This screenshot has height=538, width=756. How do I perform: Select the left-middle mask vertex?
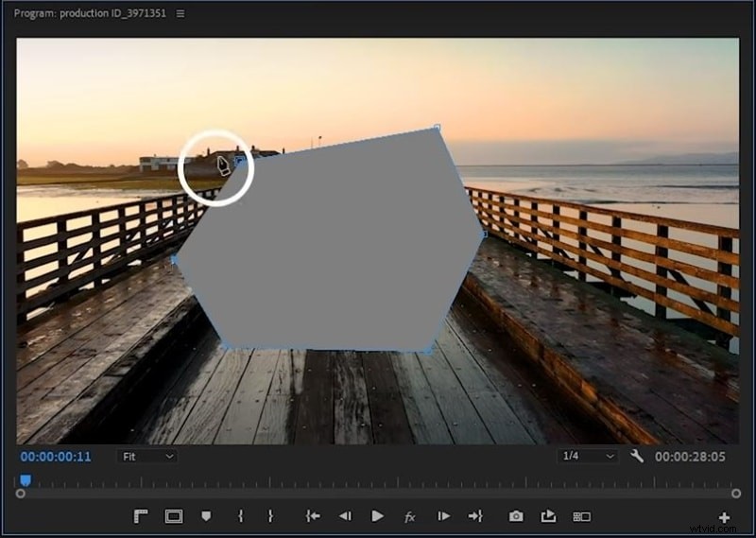[175, 260]
